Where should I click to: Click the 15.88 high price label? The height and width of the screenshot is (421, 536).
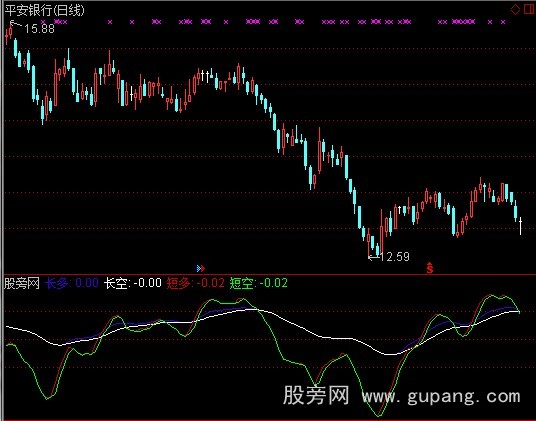pos(39,29)
